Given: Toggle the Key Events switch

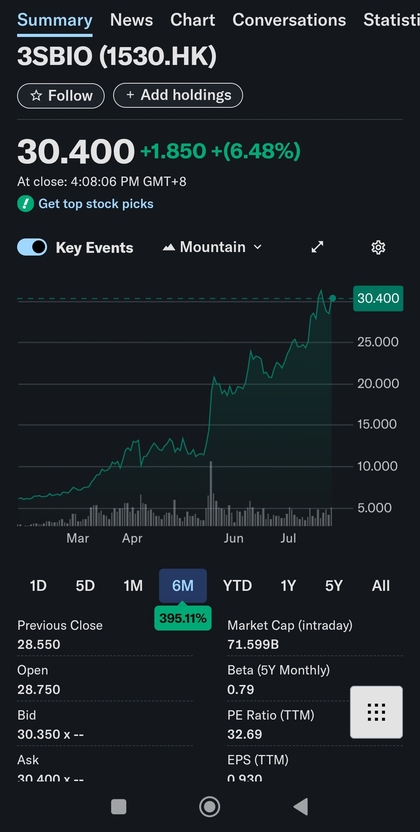Looking at the screenshot, I should (32, 247).
